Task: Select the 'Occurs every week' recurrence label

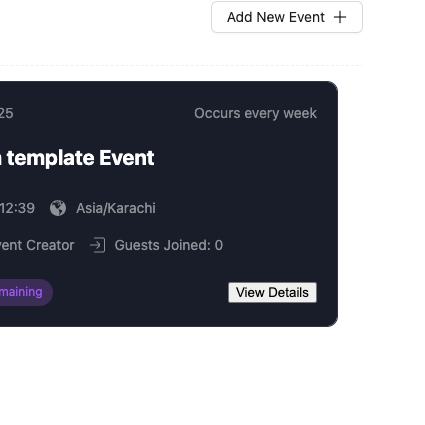Action: click(x=255, y=113)
